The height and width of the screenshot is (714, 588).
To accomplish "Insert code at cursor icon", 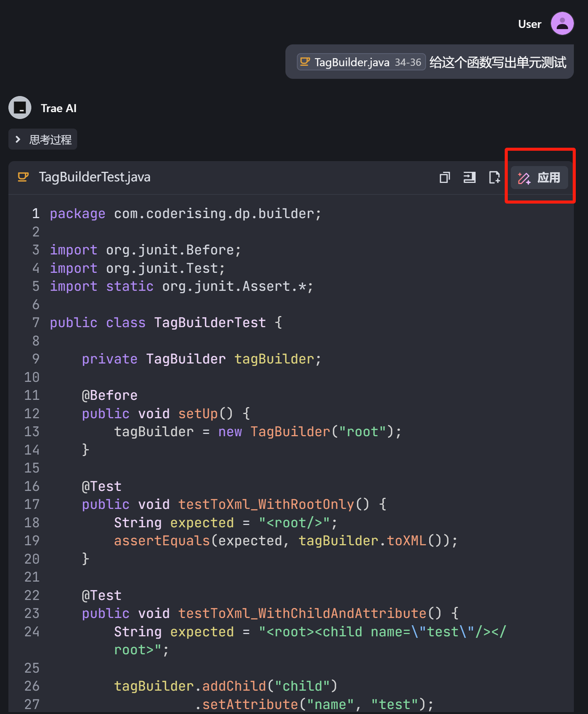I will pos(469,177).
